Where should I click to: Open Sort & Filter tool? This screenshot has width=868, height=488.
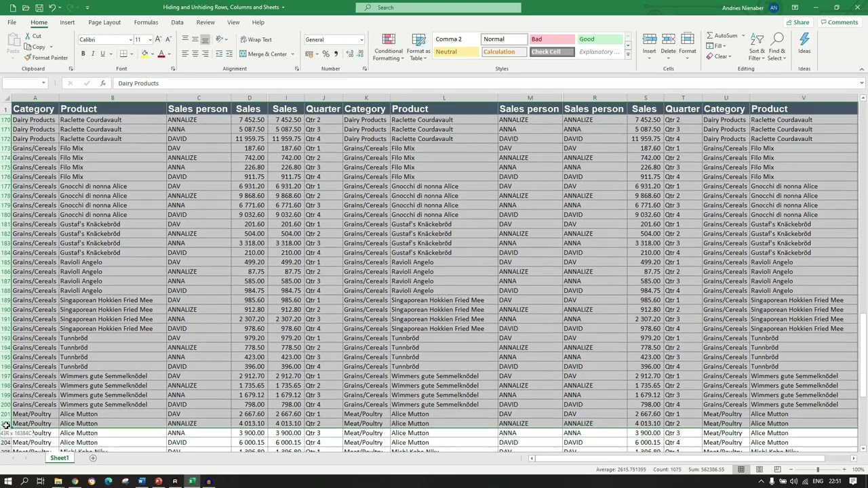tap(757, 47)
